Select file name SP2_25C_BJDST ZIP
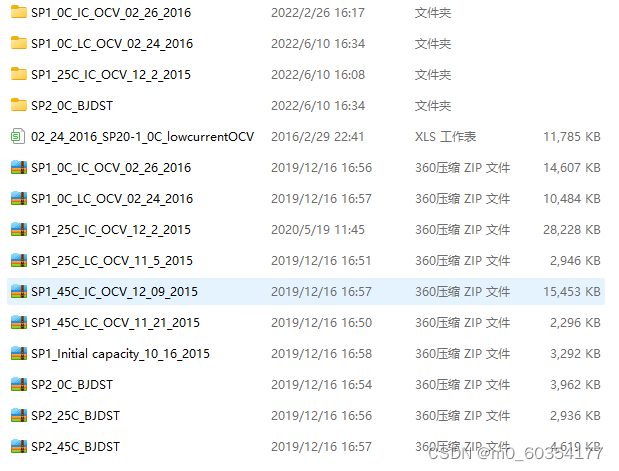This screenshot has height=471, width=619. click(x=75, y=416)
